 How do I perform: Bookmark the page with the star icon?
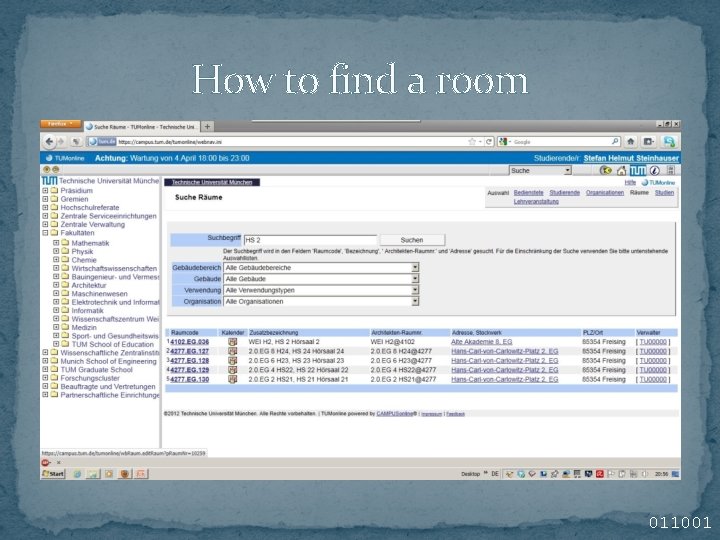point(472,142)
